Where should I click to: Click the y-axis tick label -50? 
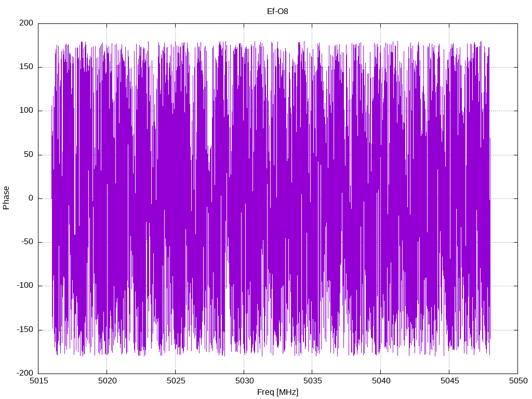(x=27, y=242)
